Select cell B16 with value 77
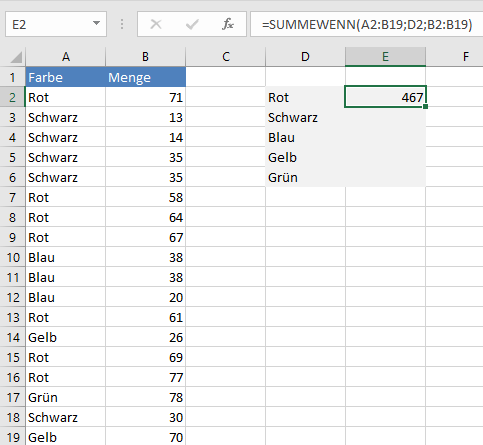This screenshot has width=483, height=445. tap(146, 377)
